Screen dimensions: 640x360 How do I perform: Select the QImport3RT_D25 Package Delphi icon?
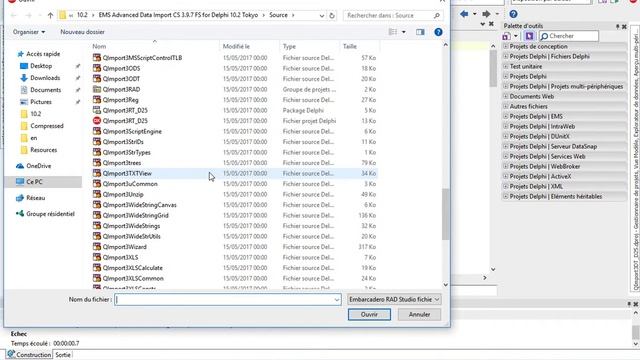tap(97, 110)
